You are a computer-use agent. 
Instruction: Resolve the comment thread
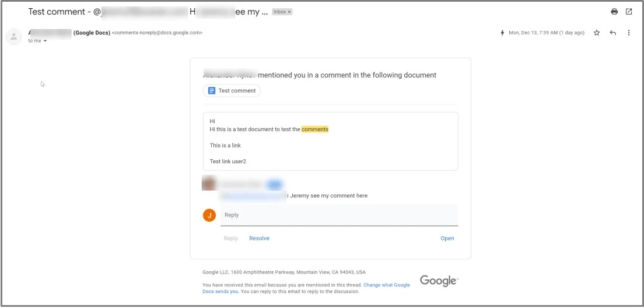(x=259, y=238)
